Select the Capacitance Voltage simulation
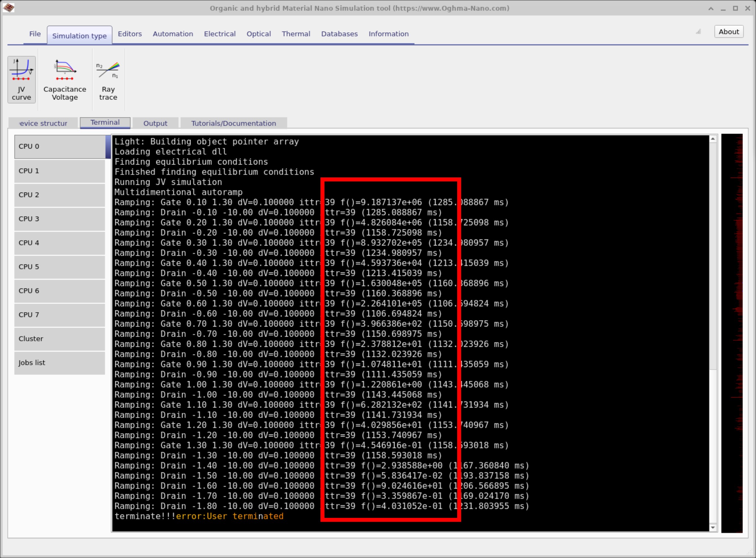Screen dimensions: 756x558 click(x=64, y=79)
